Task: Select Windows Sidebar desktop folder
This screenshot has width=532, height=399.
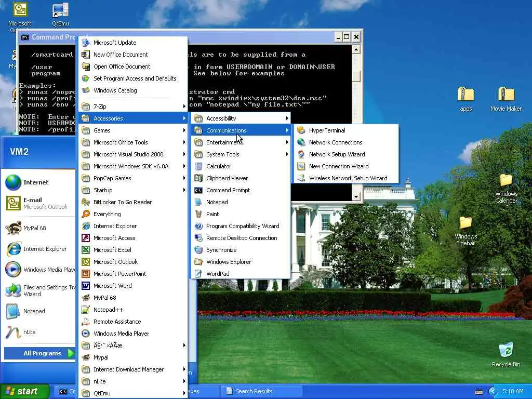Action: [x=465, y=231]
